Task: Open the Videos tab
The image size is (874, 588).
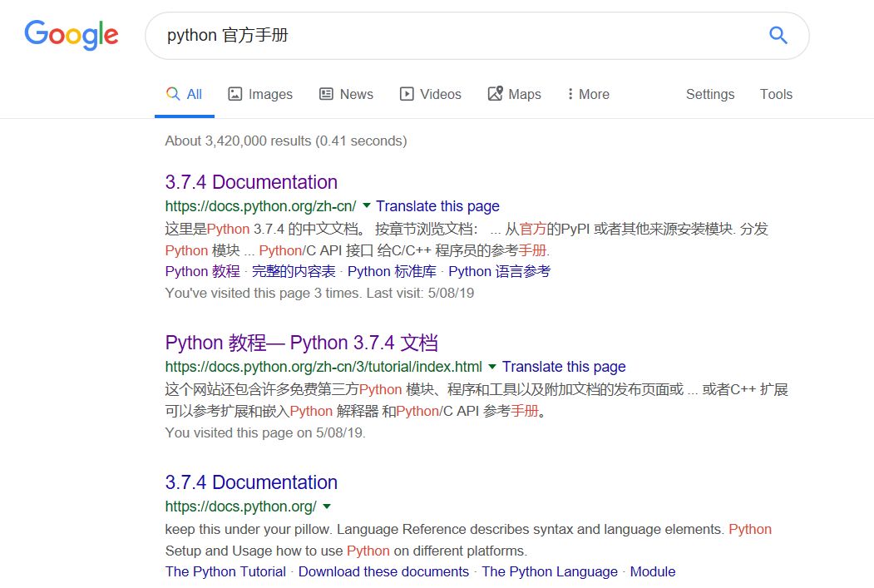Action: click(x=430, y=94)
